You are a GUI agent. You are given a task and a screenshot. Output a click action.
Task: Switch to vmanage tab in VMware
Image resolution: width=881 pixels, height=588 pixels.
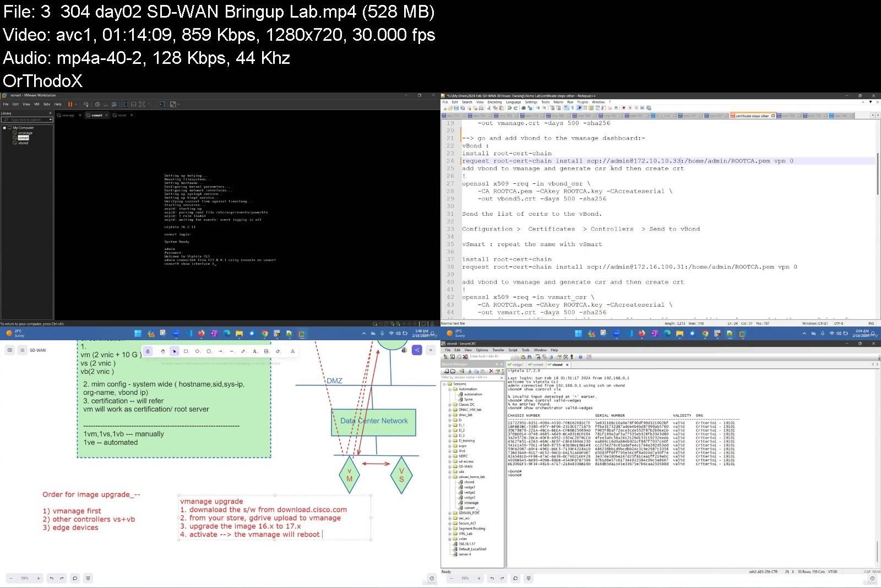[68, 115]
